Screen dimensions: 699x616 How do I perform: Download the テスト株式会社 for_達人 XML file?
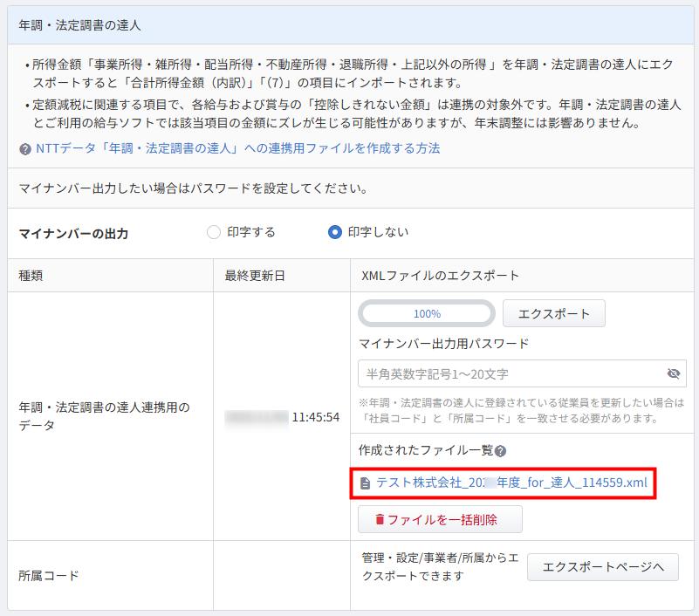point(511,483)
